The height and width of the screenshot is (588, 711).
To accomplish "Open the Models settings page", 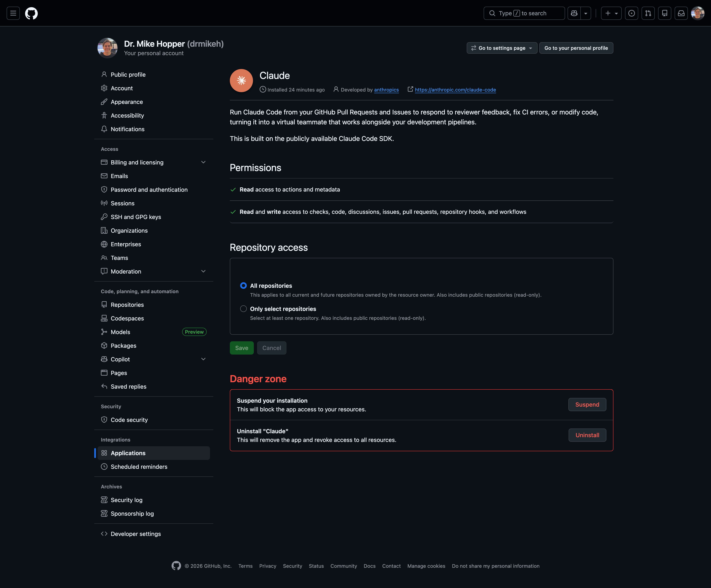I will point(154,332).
